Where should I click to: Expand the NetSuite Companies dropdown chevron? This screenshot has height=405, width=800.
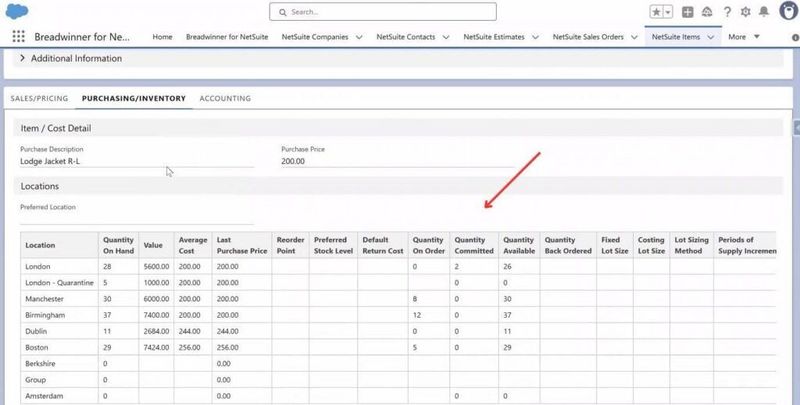tap(359, 37)
